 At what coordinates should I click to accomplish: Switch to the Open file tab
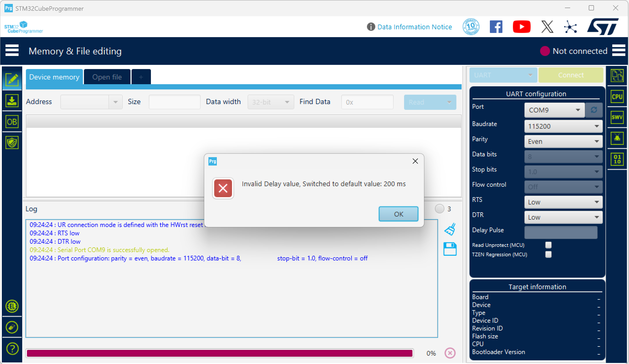tap(107, 77)
